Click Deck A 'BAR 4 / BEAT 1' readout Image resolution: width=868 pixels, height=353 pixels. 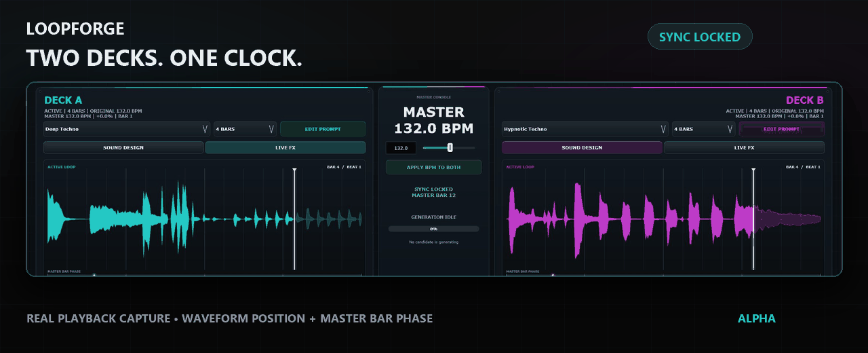coord(344,166)
